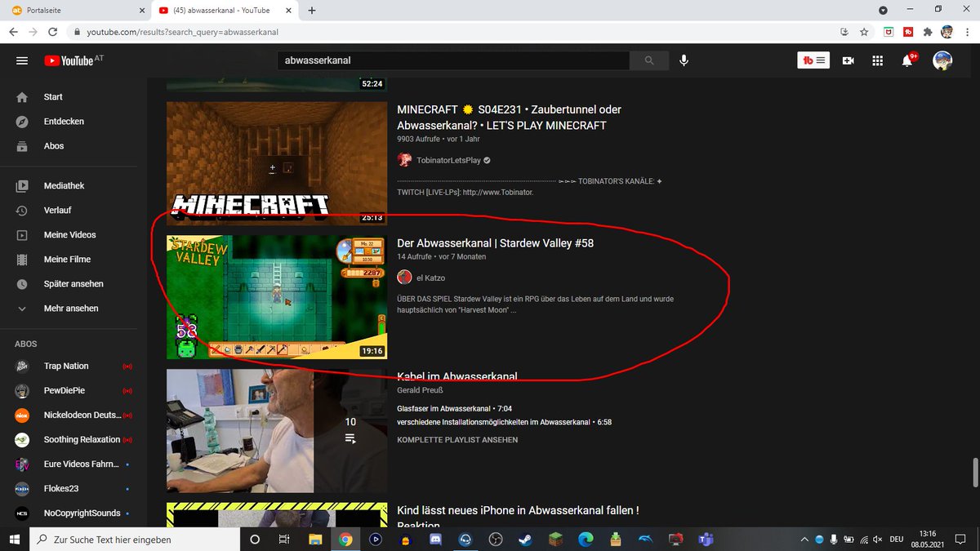Viewport: 980px width, 551px height.
Task: Bookmark this page with the star icon
Action: pyautogui.click(x=864, y=32)
